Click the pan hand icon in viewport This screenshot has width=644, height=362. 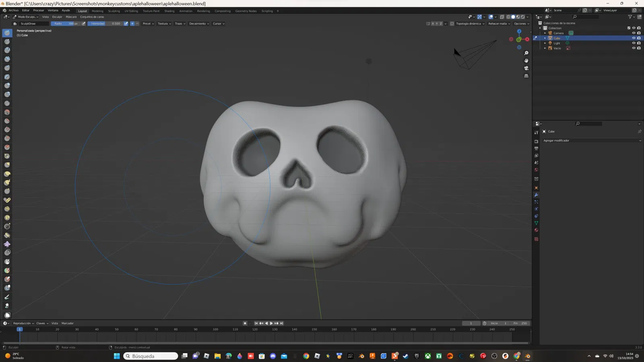[x=526, y=61]
